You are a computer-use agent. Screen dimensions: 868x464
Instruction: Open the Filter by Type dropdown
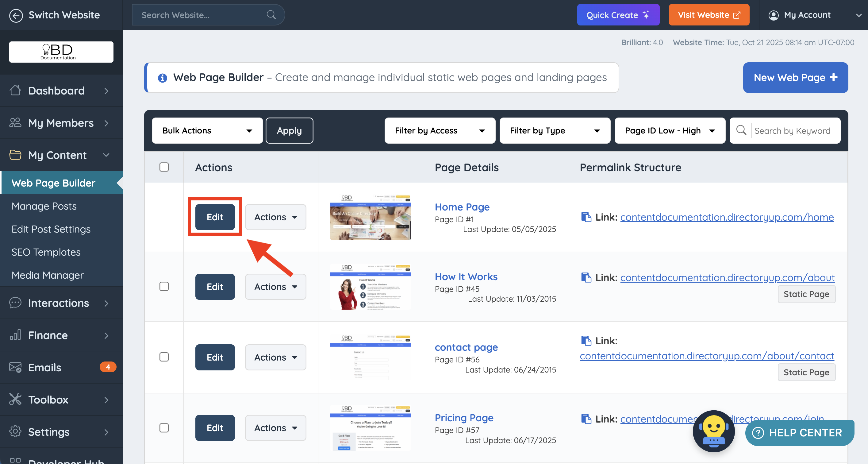pyautogui.click(x=554, y=130)
